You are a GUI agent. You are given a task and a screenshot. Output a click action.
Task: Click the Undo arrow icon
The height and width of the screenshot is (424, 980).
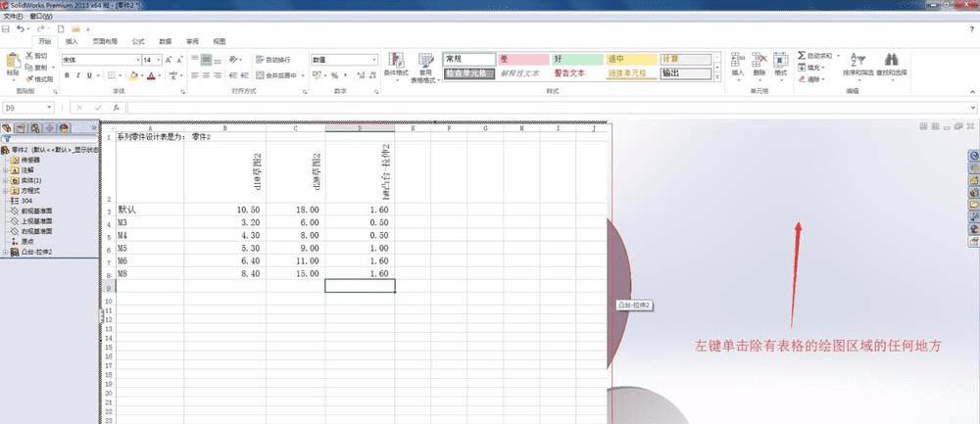click(21, 28)
